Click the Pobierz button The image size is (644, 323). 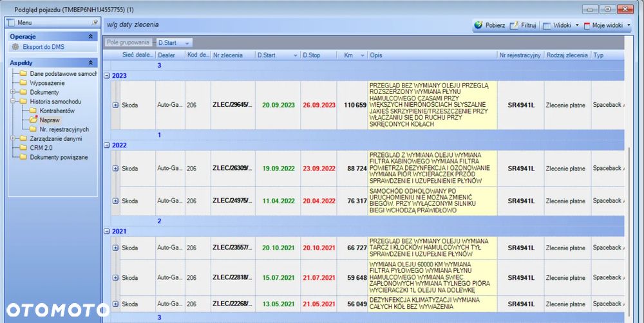(490, 26)
